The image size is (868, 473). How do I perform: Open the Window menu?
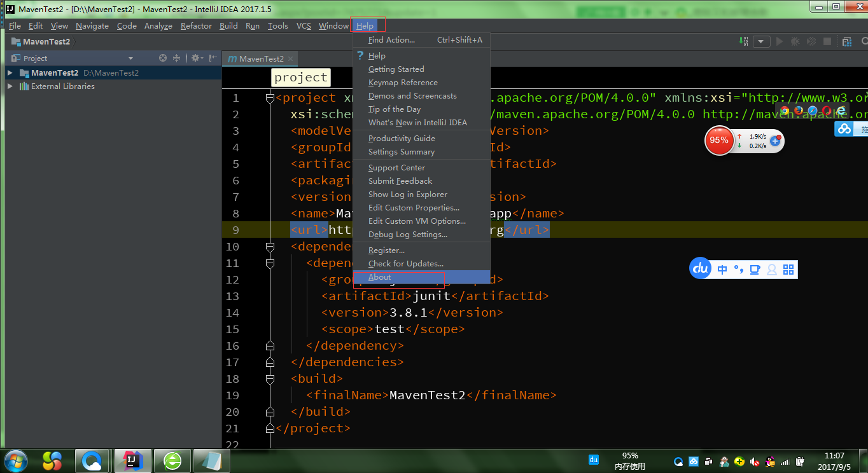point(333,26)
